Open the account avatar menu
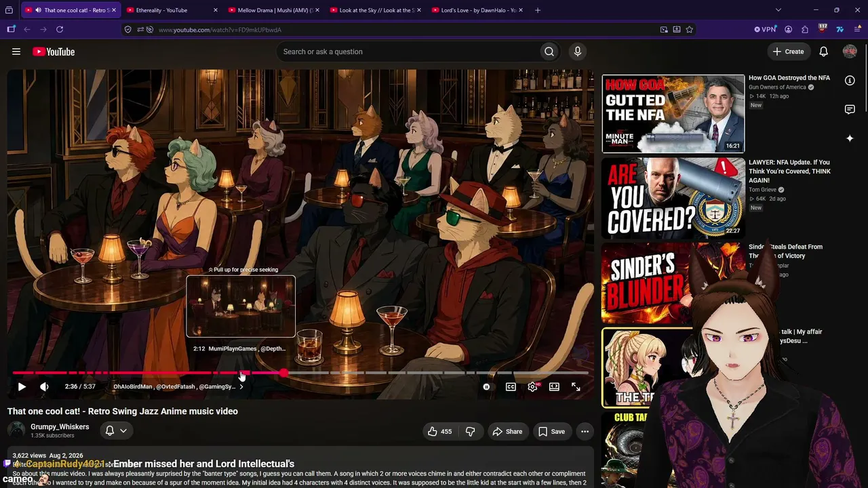Image resolution: width=868 pixels, height=488 pixels. (x=850, y=52)
